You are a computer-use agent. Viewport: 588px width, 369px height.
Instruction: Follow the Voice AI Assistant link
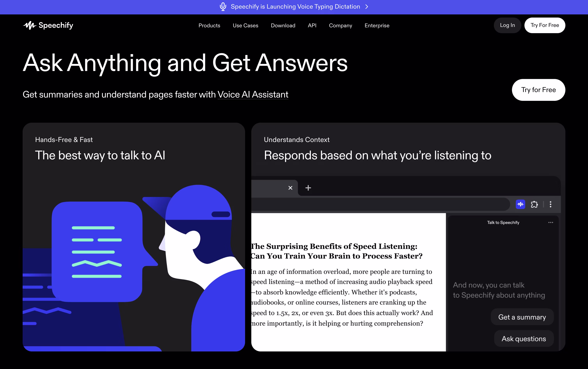point(253,94)
